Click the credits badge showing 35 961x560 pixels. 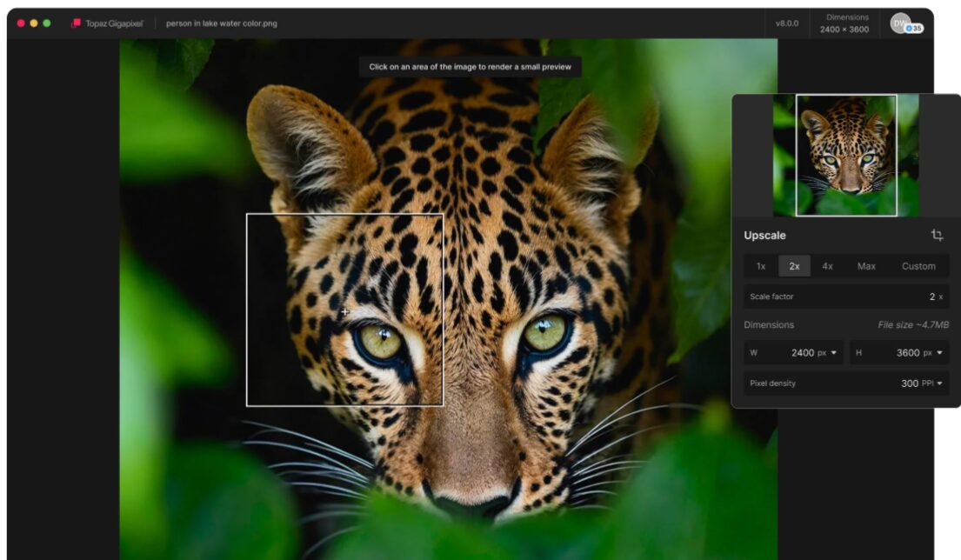tap(915, 29)
